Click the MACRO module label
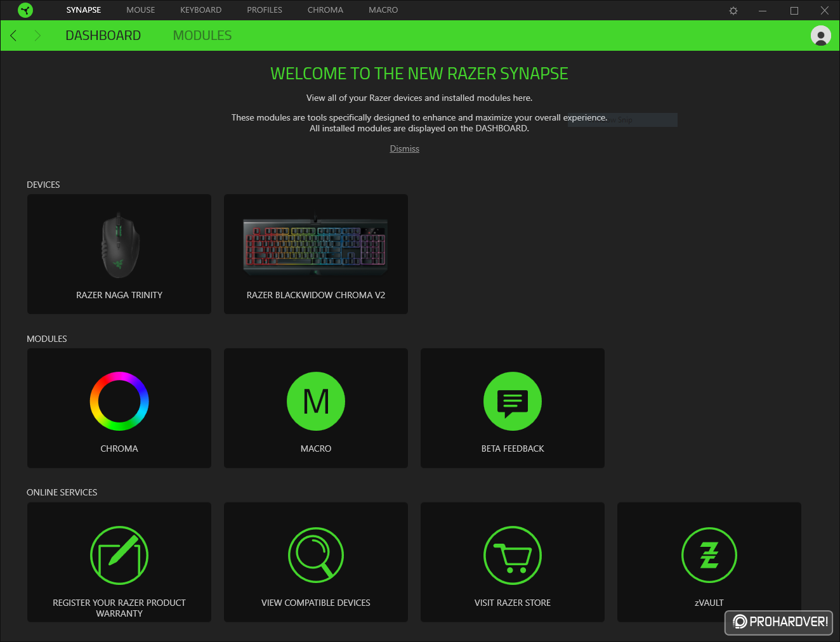Image resolution: width=840 pixels, height=642 pixels. click(x=316, y=449)
